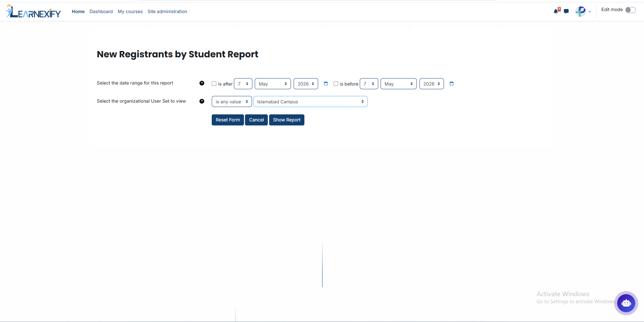
Task: Open the 'is before' month dropdown
Action: coord(399,84)
